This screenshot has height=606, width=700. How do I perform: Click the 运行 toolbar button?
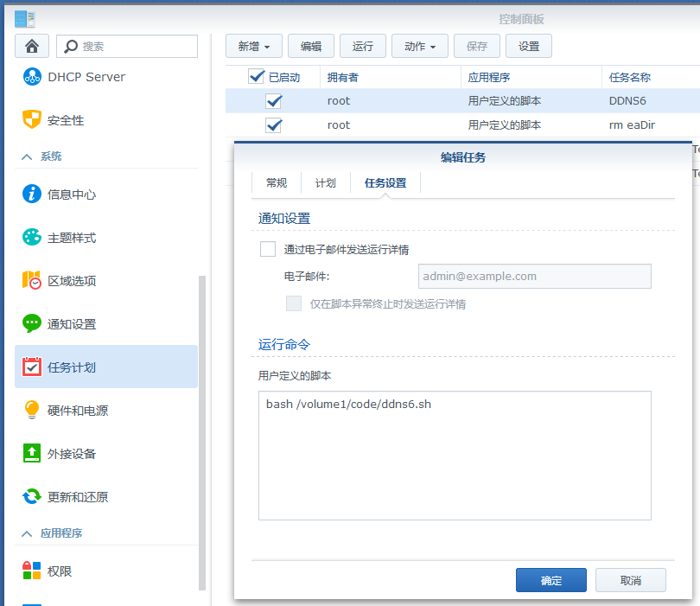pyautogui.click(x=362, y=46)
